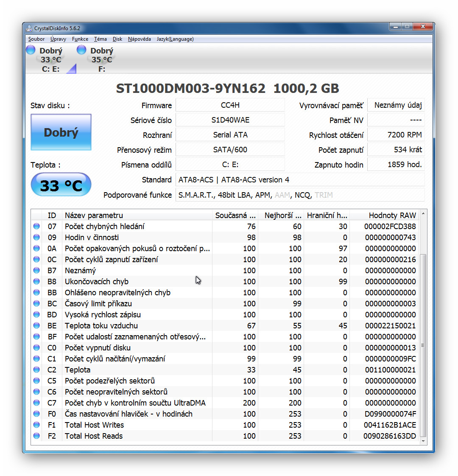
Task: Open the Soubor menu
Action: 36,39
